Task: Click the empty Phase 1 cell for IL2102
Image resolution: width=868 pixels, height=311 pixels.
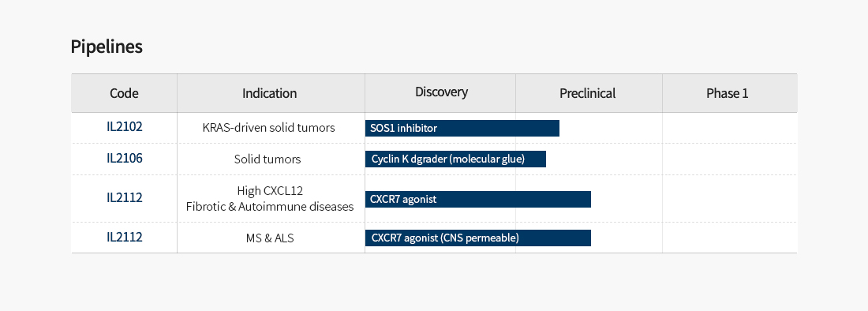Action: (x=730, y=128)
